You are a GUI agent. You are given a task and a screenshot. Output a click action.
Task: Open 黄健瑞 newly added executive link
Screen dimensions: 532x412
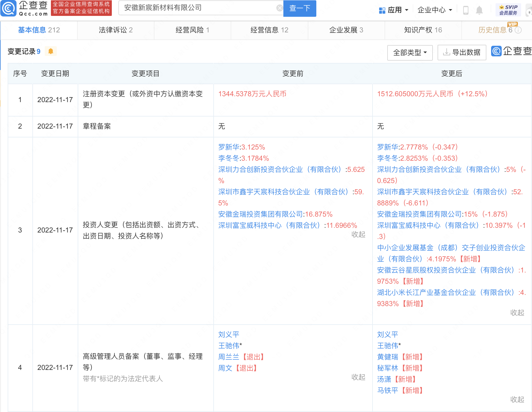click(x=388, y=357)
